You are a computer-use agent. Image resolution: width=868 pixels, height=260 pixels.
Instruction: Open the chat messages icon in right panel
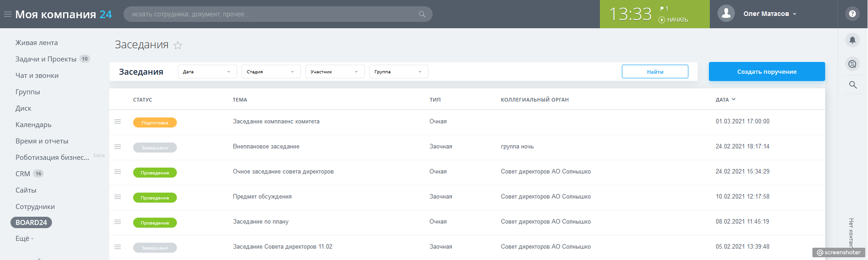tap(852, 64)
